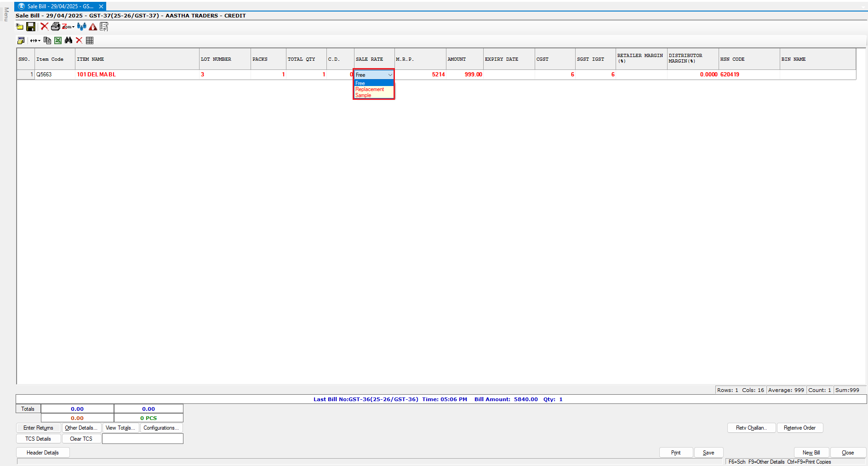The width and height of the screenshot is (868, 466).
Task: Open the Header Details button
Action: (x=43, y=453)
